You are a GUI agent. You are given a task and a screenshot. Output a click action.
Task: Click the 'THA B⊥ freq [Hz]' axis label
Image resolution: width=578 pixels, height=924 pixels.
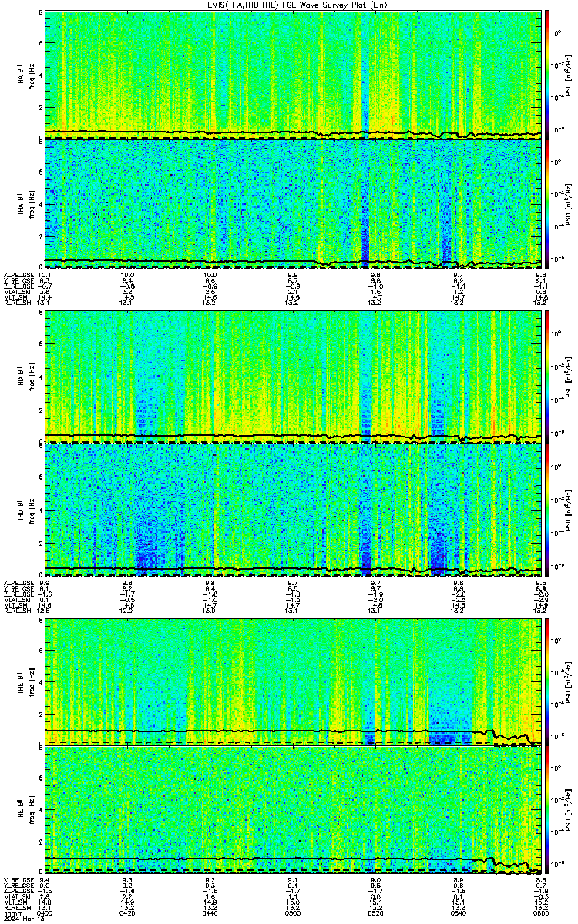[26, 75]
